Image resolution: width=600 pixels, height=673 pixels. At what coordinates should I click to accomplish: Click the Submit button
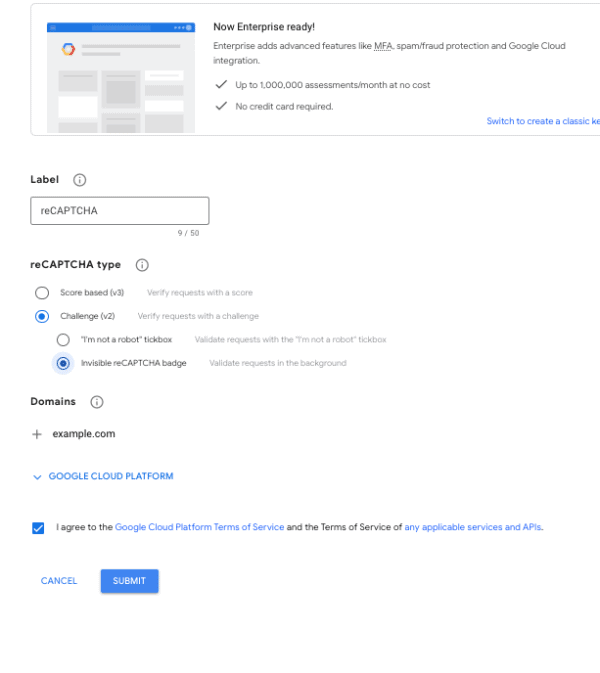tap(130, 581)
